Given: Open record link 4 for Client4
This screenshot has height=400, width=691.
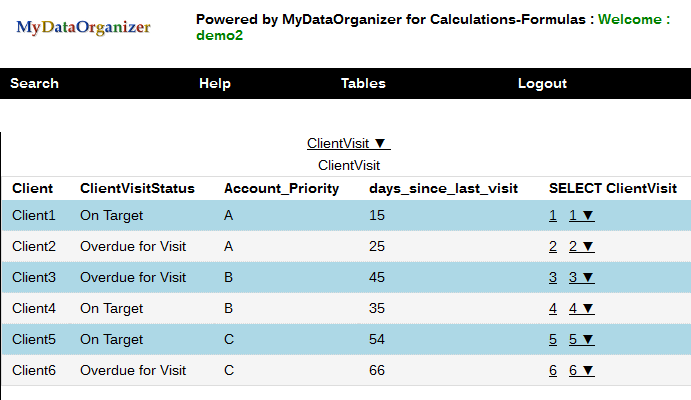Looking at the screenshot, I should (553, 308).
